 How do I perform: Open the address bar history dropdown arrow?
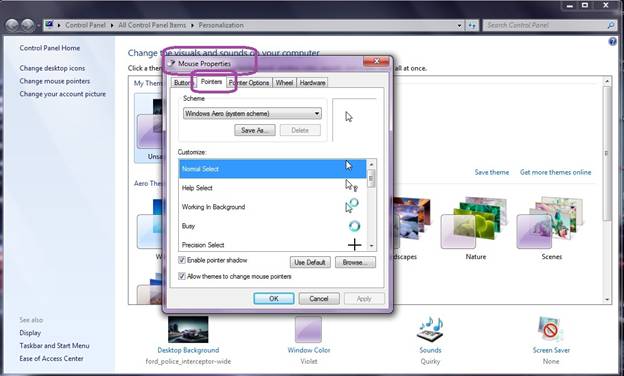[460, 25]
